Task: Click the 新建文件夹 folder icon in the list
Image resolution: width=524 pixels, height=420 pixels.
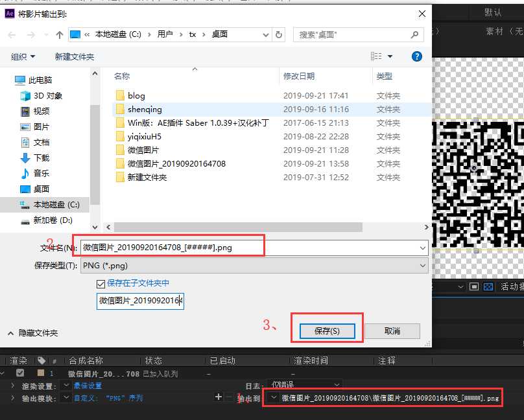Action: coord(120,177)
